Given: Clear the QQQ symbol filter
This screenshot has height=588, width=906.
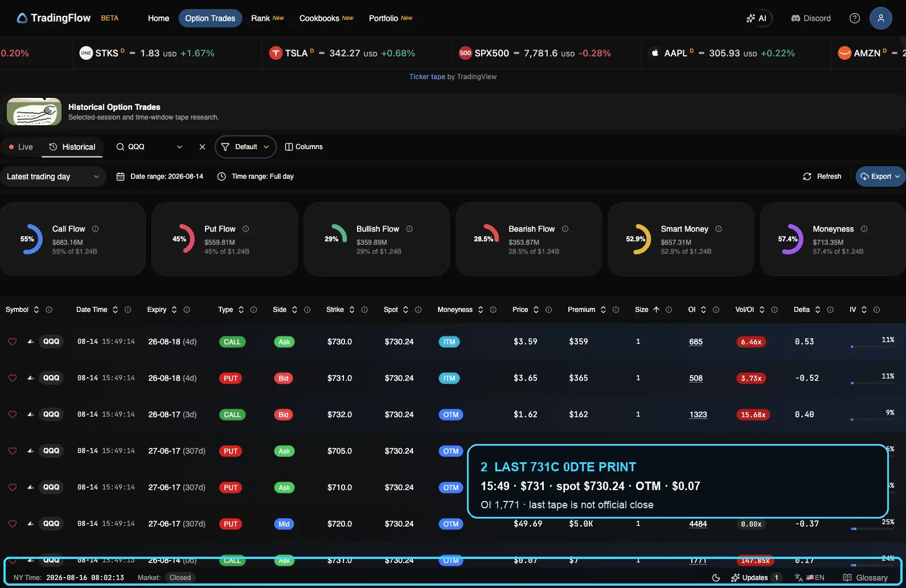Looking at the screenshot, I should [202, 147].
